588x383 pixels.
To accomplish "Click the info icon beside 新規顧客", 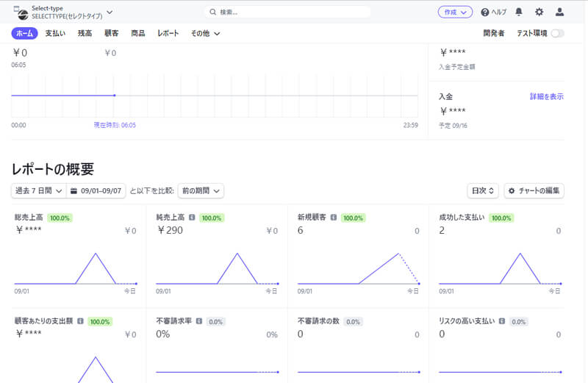I will tap(334, 218).
